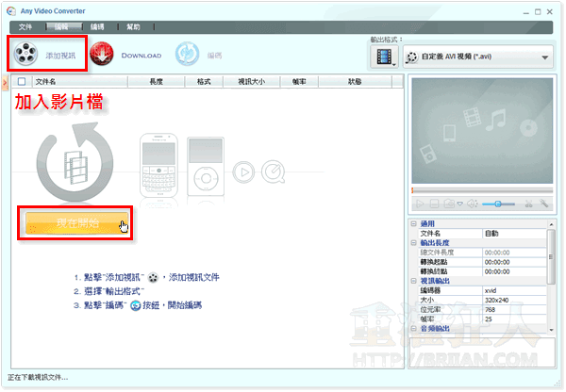Open the 文件 menu
566x392 pixels.
coord(25,26)
